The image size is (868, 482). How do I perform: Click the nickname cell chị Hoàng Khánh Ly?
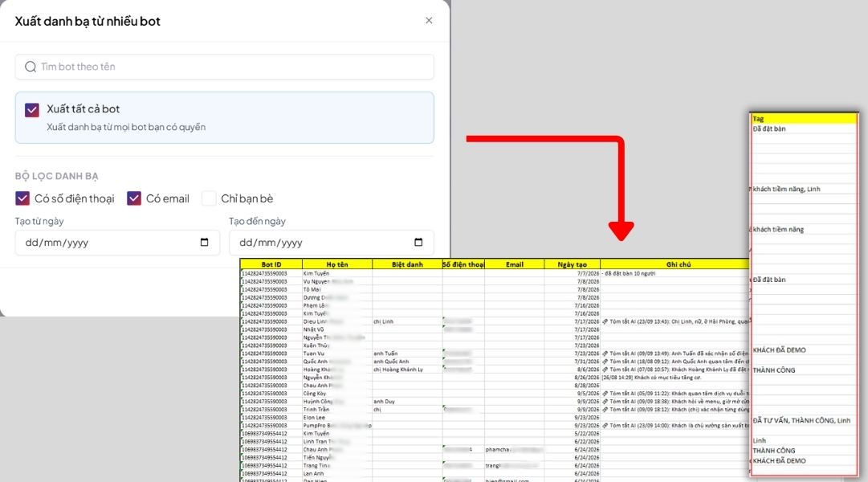(407, 370)
